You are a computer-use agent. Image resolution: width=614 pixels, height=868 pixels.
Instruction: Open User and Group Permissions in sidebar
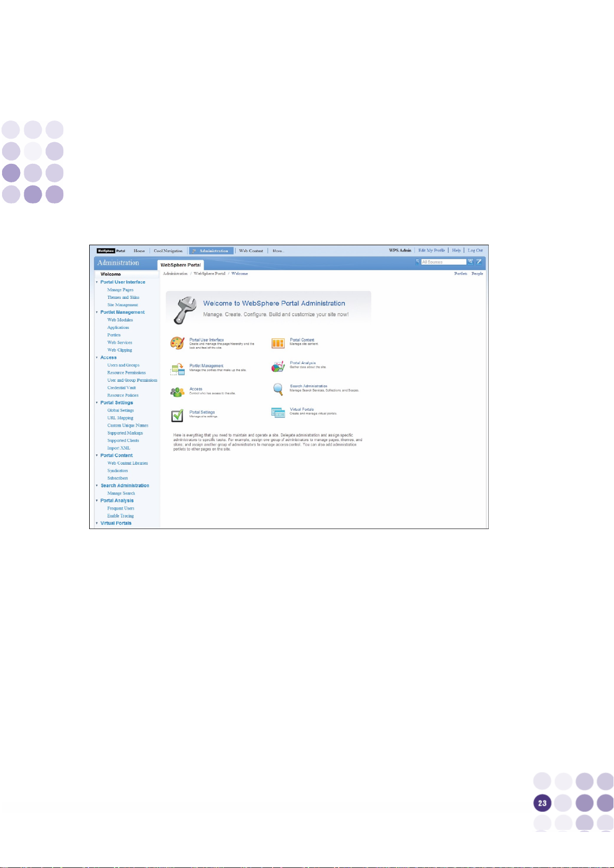[x=132, y=380]
